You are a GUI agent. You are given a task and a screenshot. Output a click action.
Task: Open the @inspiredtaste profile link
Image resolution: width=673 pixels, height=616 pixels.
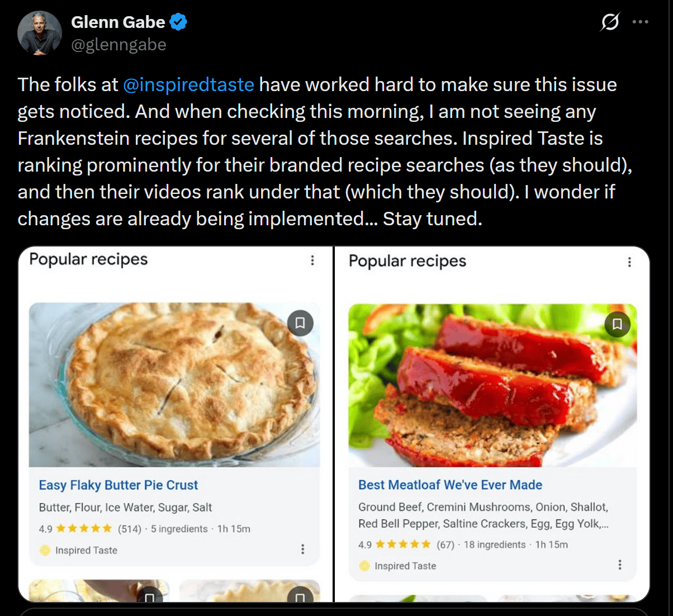[189, 84]
